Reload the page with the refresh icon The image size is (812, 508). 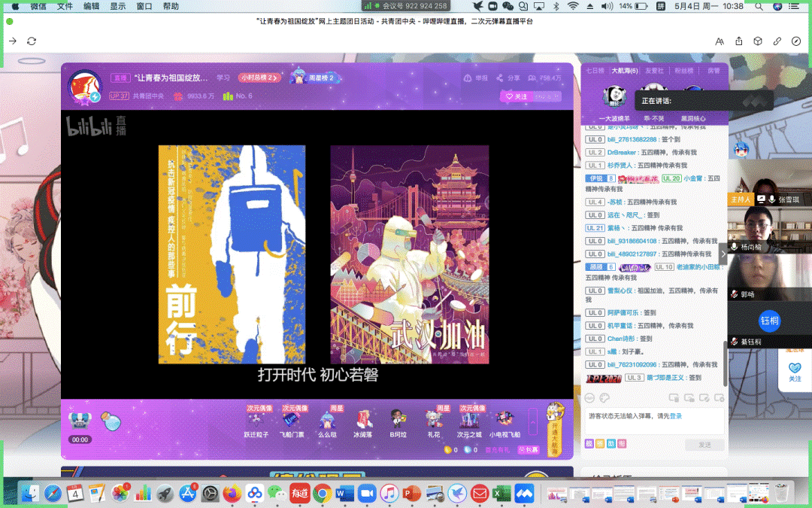pos(32,41)
